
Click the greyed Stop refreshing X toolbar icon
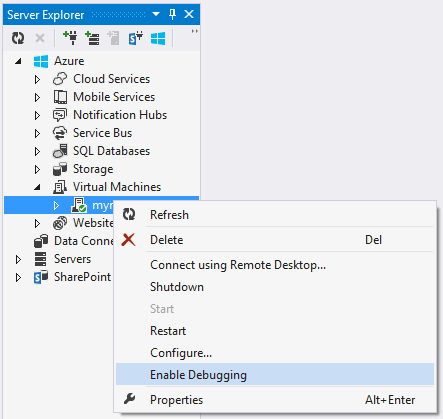40,38
